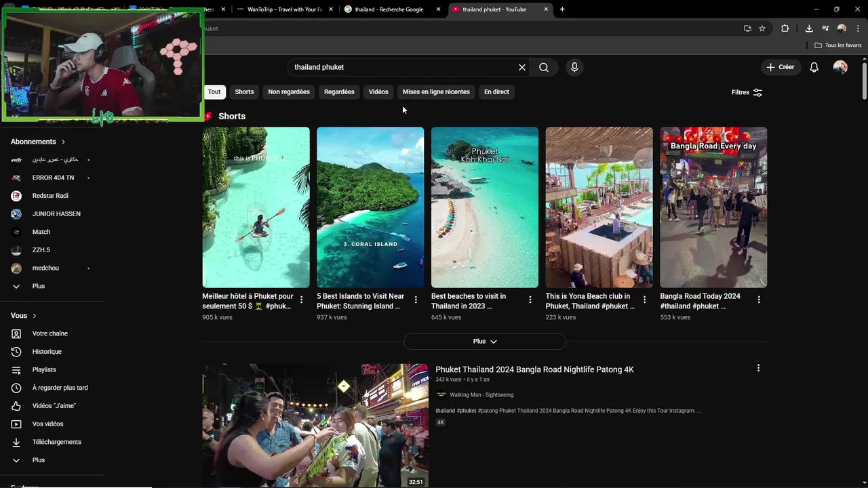The width and height of the screenshot is (868, 488).
Task: Open the Filtres search filters
Action: click(x=747, y=92)
